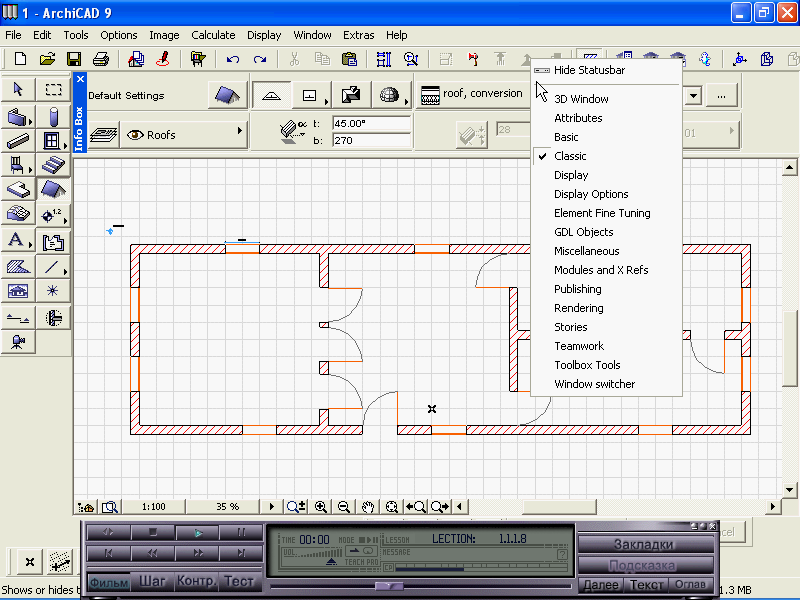This screenshot has width=800, height=600.
Task: Select the Label tool
Action: click(53, 243)
